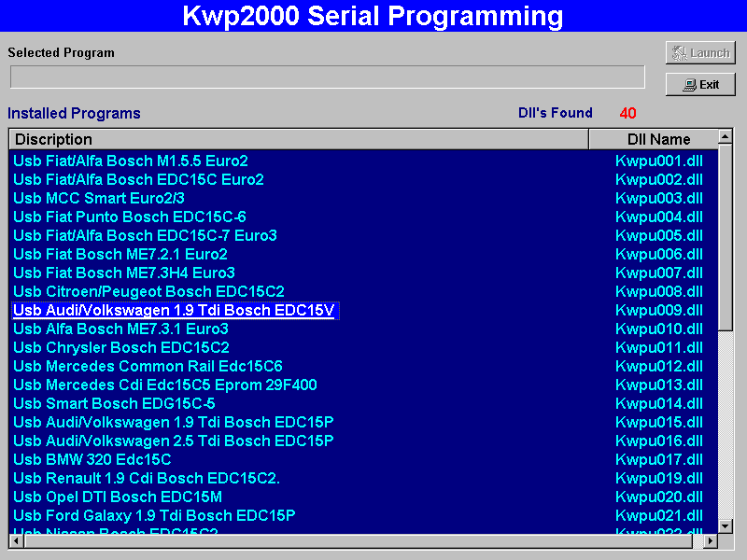
Task: Select Usb Fiat/Alfa Bosch EDC15C Euro2
Action: pos(138,179)
